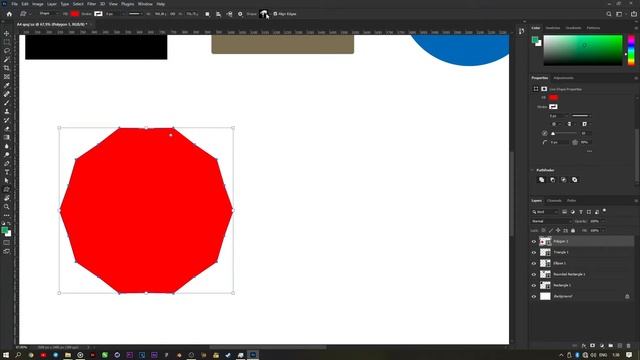
Task: Toggle lock transparent pixels in Layers panel
Action: click(543, 231)
